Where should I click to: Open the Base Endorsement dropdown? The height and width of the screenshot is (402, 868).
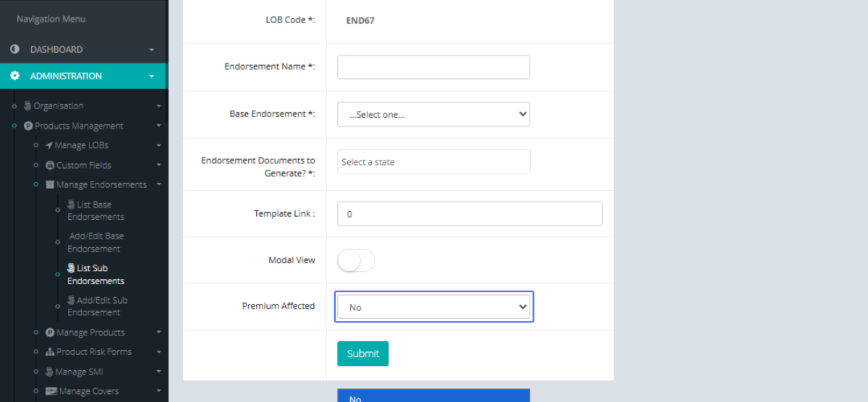433,114
